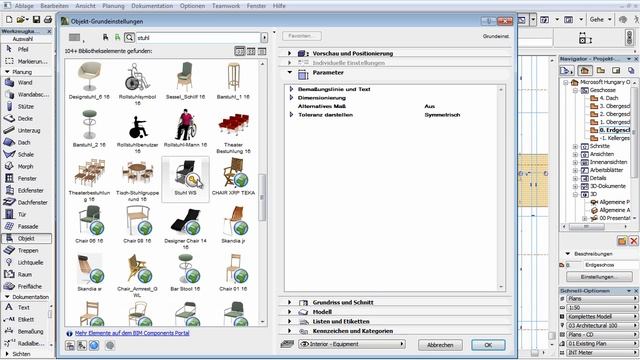Expand Toleranz darstellen parameter
Viewport: 640px width, 360px height.
pyautogui.click(x=291, y=115)
